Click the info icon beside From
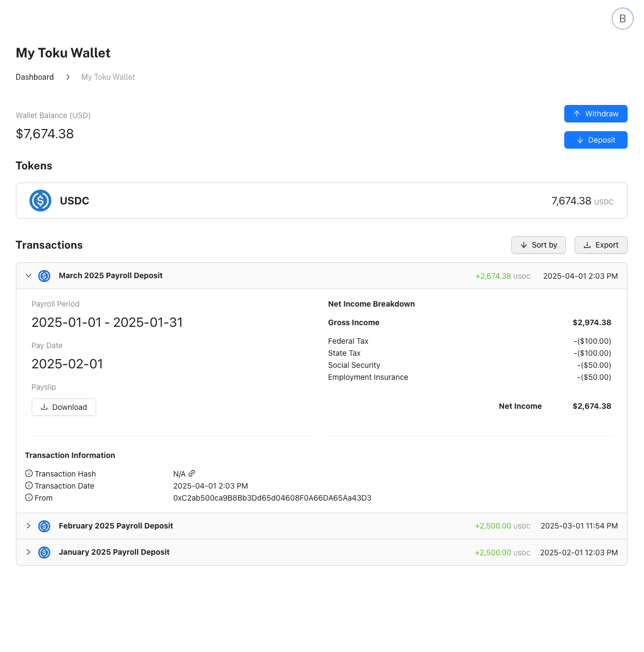Viewport: 644px width, 652px height. [29, 498]
